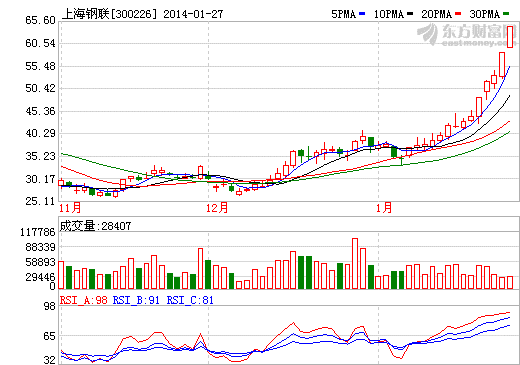Click the 35.23 price axis label
This screenshot has width=520, height=365.
(x=40, y=156)
